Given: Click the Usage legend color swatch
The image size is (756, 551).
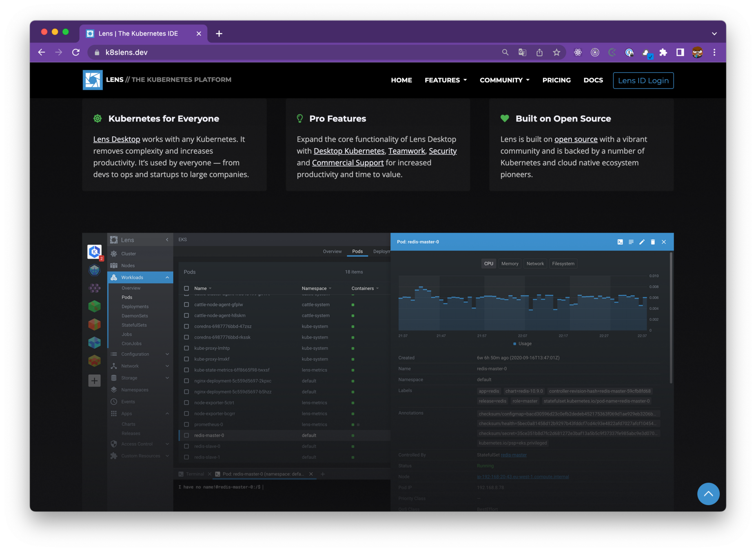Looking at the screenshot, I should point(514,344).
